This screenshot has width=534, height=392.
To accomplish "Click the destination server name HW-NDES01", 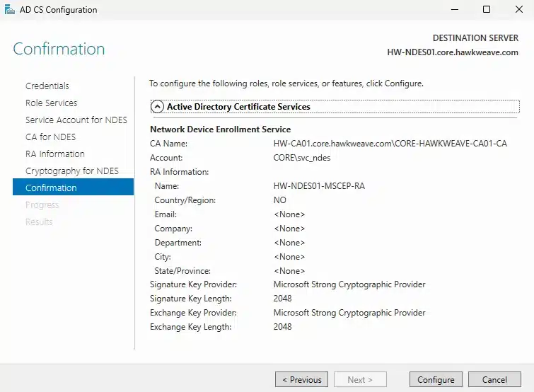I will pos(453,52).
